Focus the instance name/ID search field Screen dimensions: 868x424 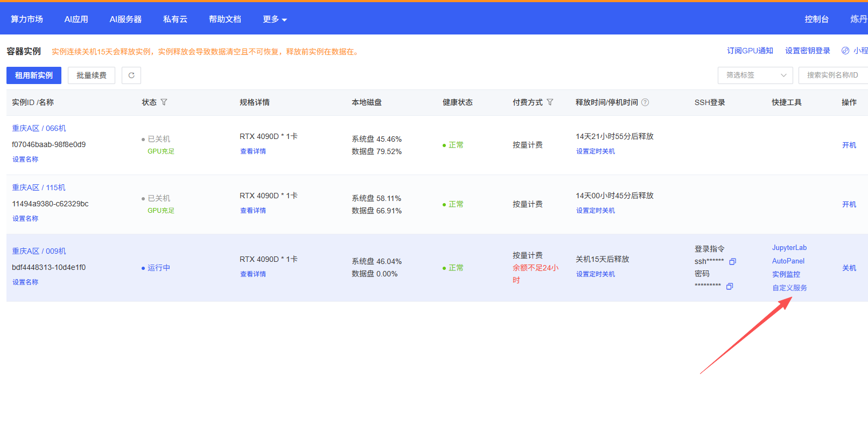pos(832,75)
